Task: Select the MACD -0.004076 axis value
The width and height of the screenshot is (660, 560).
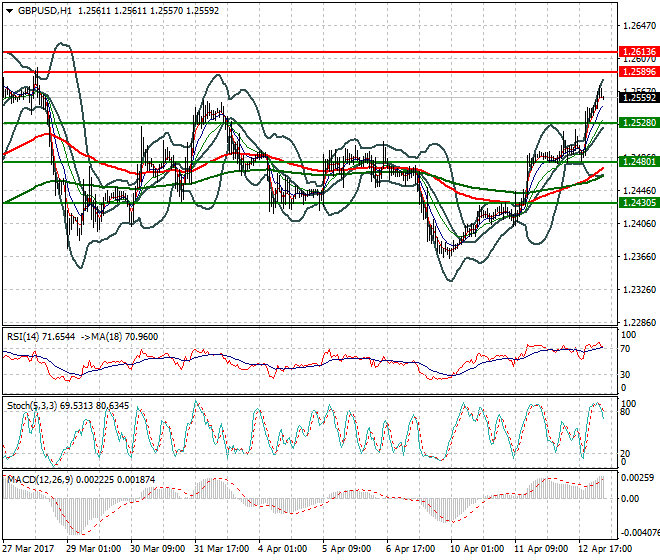Action: pyautogui.click(x=640, y=533)
